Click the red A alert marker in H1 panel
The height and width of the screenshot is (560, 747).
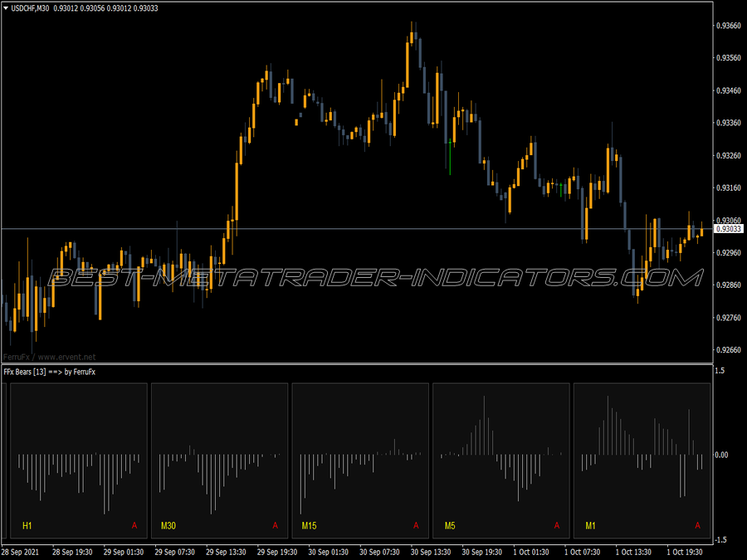tap(134, 526)
